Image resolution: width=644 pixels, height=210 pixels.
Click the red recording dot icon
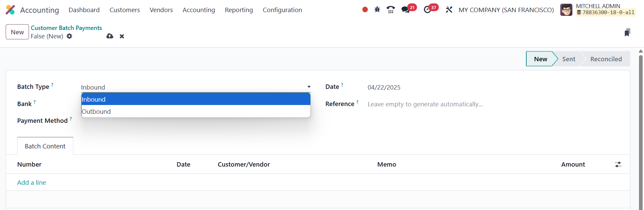tap(365, 10)
